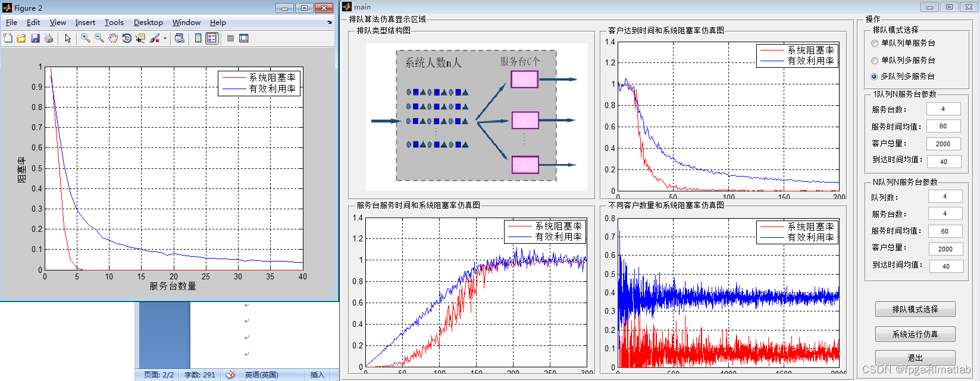Open a file via the folder toolbar icon
Image resolution: width=980 pixels, height=381 pixels.
pos(21,38)
